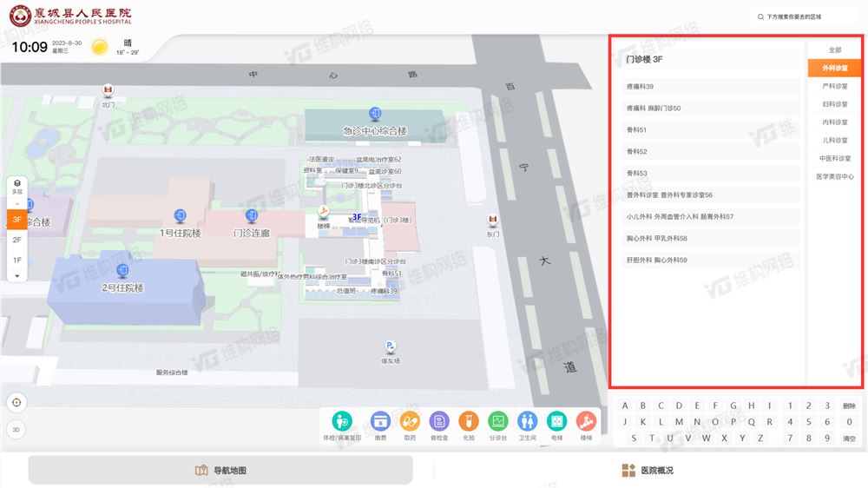Show 卫生间 restrooms on map
The image size is (868, 488).
click(527, 421)
